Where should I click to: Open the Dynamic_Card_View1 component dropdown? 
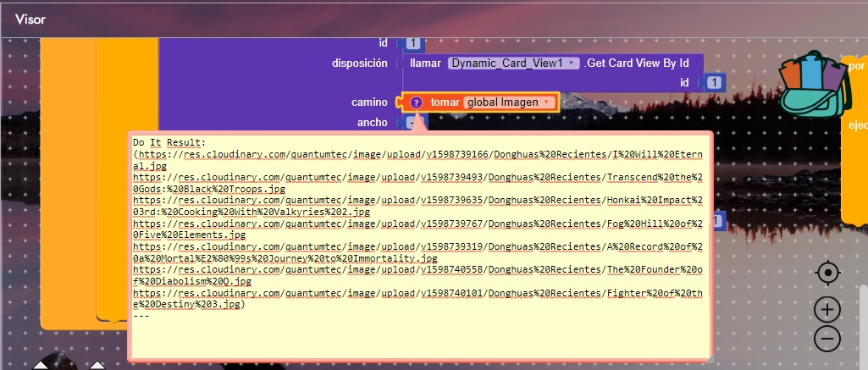(514, 63)
